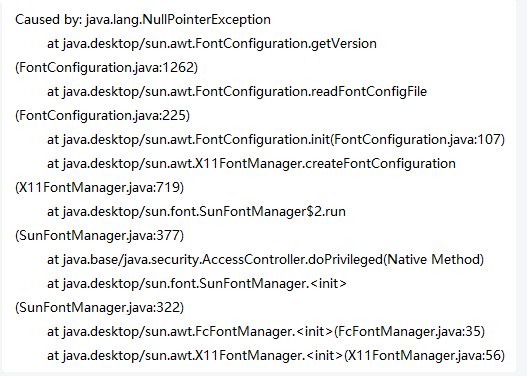Screen dimensions: 527x376
Task: Click the (Native Method) text
Action: (x=434, y=260)
